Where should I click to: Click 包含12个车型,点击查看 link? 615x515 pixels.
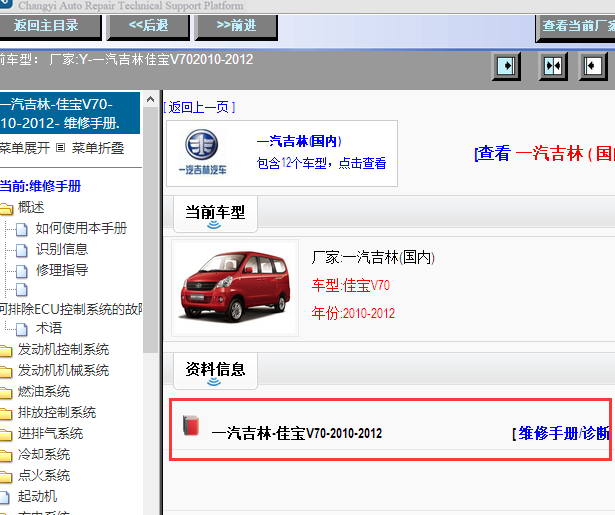[x=321, y=163]
